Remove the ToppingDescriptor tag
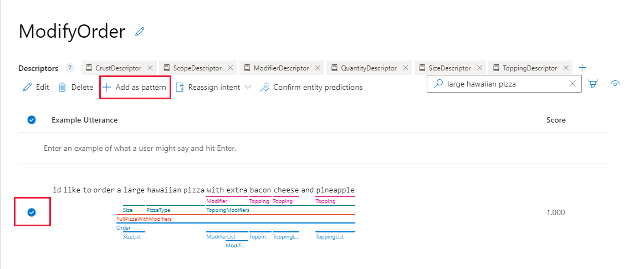Screen dimensions: 644x269 pos(566,68)
